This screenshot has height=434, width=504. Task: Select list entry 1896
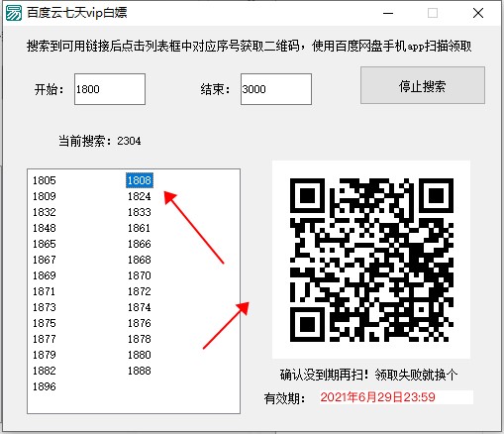[x=45, y=386]
